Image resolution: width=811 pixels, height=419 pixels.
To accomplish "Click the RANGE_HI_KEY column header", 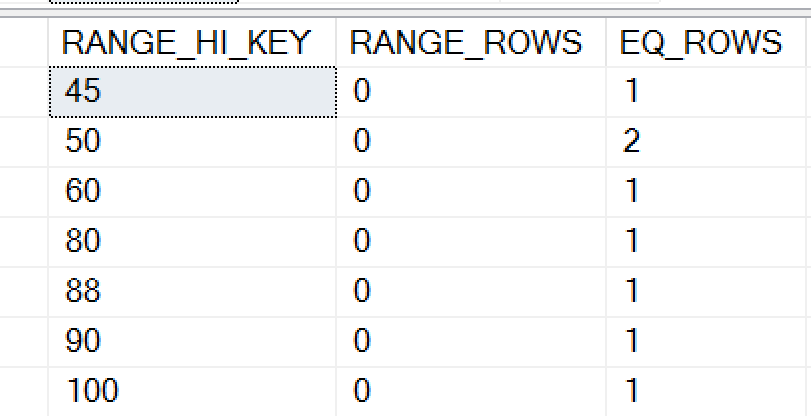I will [192, 42].
